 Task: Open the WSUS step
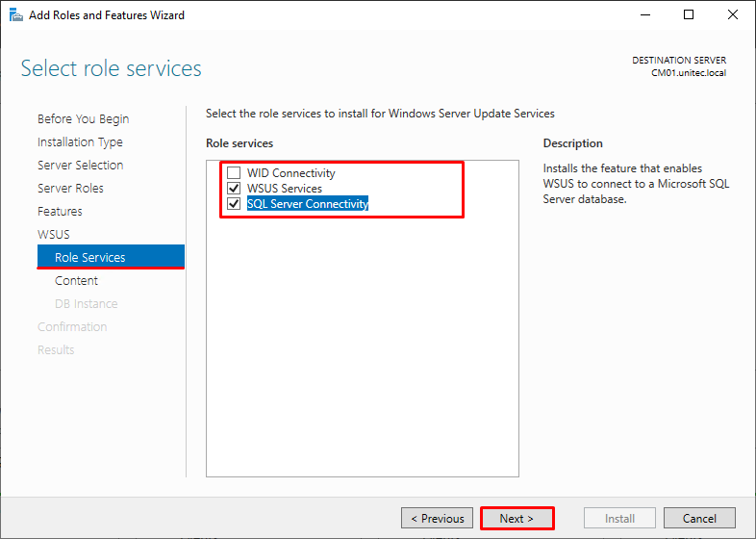54,235
